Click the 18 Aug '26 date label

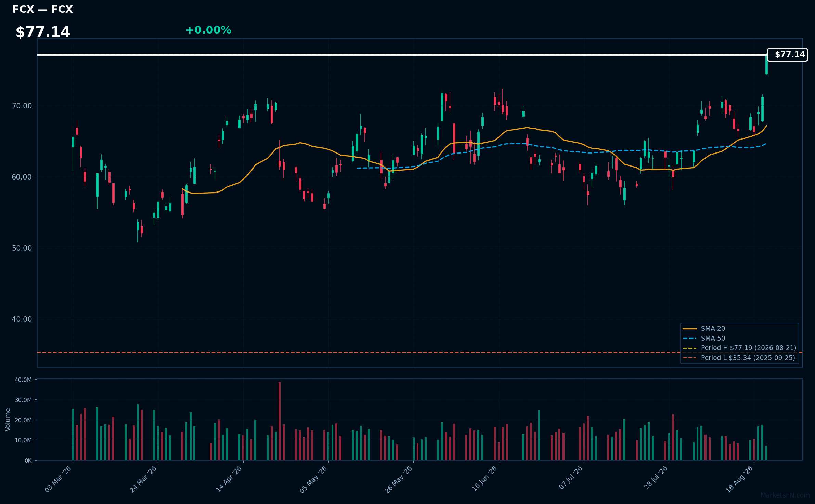[740, 479]
